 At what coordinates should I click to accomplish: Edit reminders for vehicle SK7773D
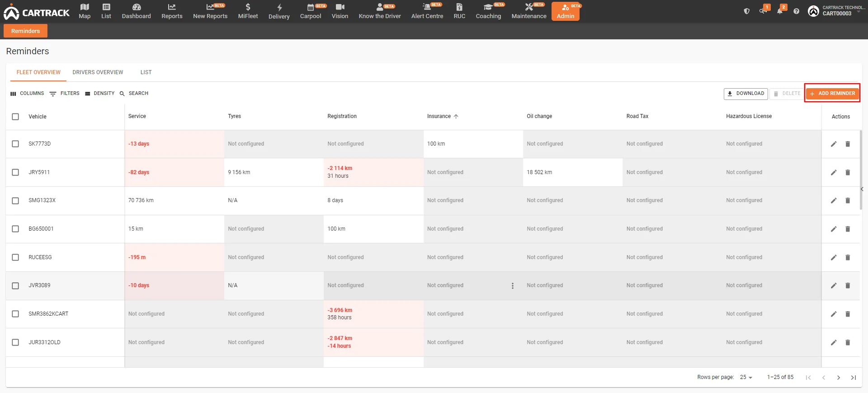834,144
